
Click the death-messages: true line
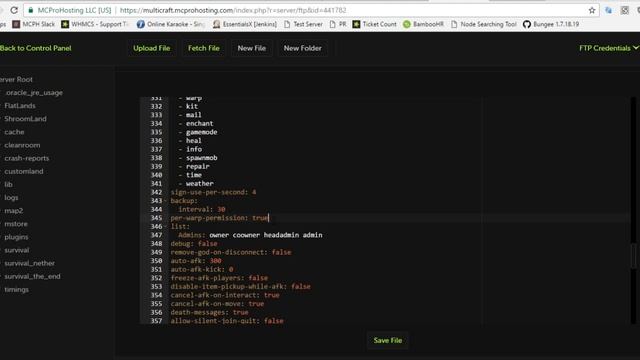pos(209,312)
